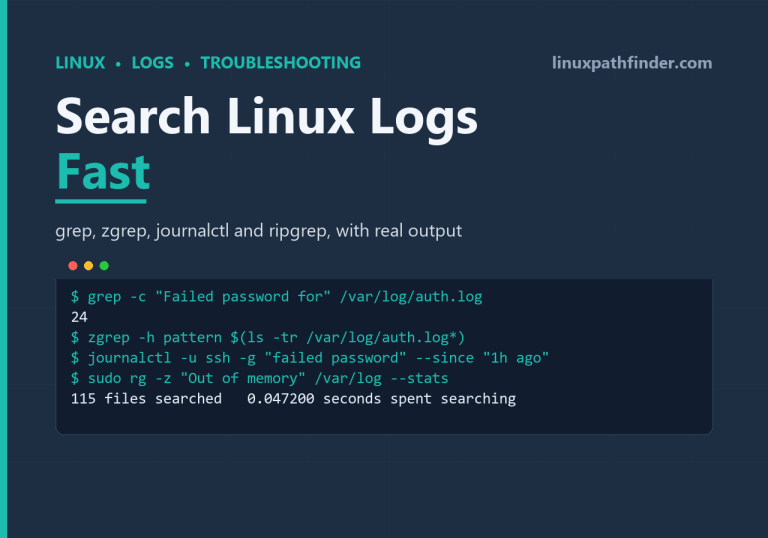Click the LINUX category tag

tap(80, 63)
